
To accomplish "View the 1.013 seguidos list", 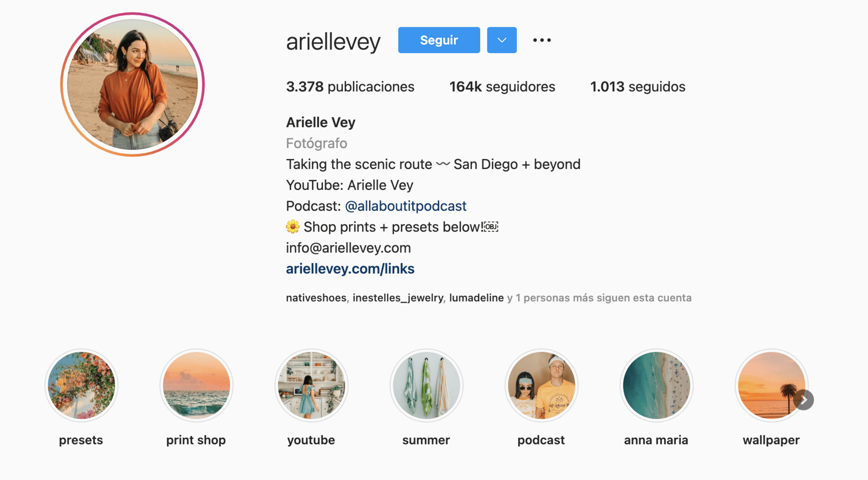I will coord(638,87).
